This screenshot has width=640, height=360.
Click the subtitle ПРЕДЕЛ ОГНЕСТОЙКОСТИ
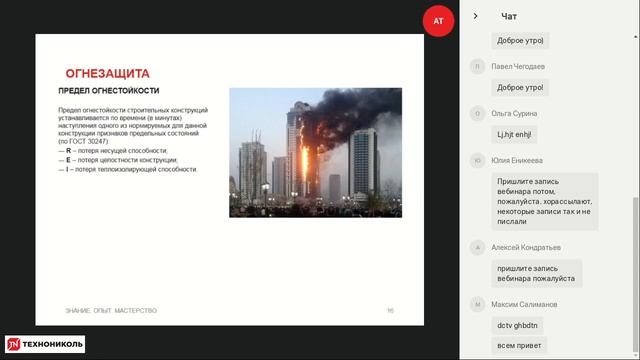[109, 91]
